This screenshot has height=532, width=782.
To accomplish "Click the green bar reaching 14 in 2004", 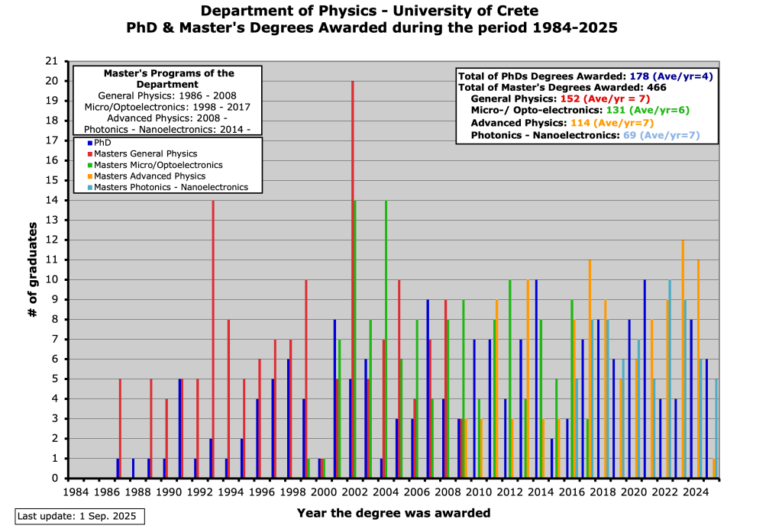I will pos(386,339).
